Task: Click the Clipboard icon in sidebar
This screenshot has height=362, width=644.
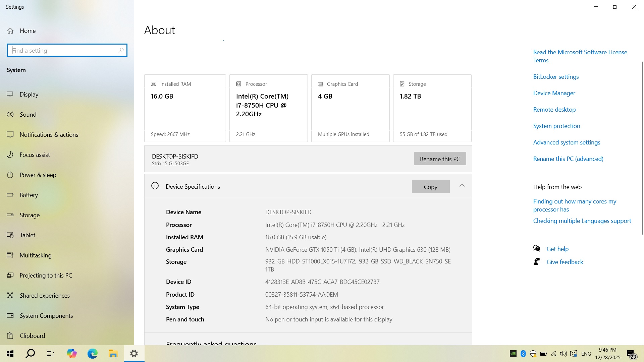Action: click(x=10, y=336)
